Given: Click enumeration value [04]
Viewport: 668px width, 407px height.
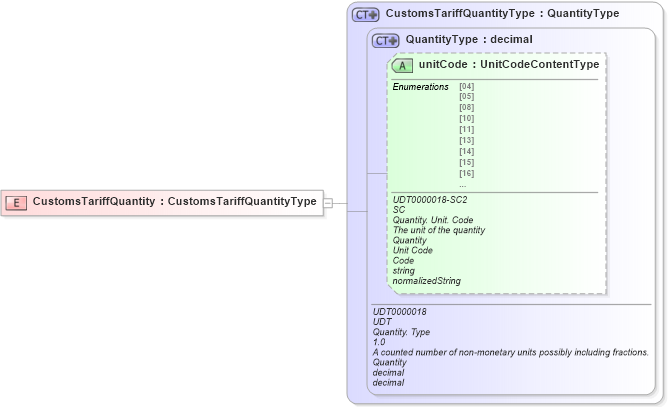Looking at the screenshot, I should (466, 87).
